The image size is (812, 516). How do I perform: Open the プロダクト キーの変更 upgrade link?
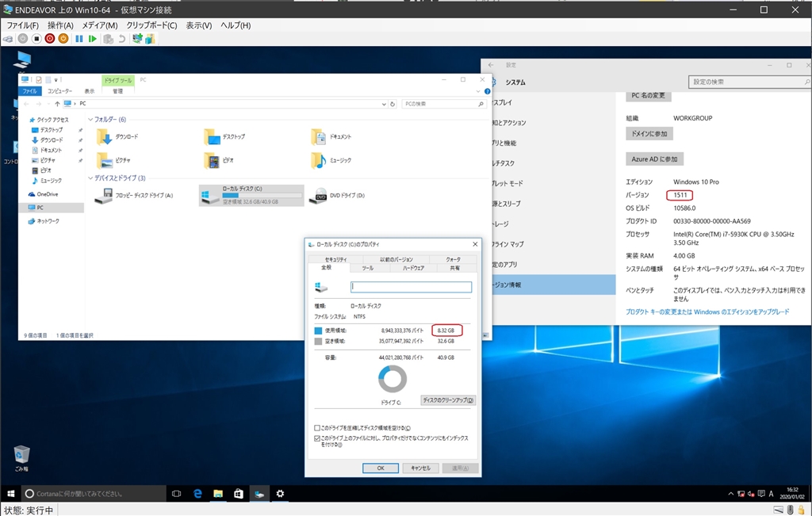click(707, 312)
